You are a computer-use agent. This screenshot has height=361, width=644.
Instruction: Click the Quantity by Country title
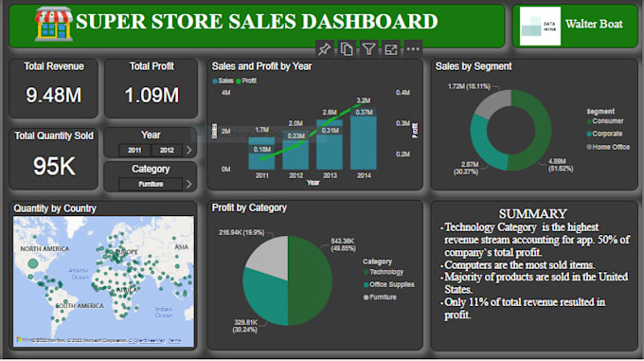click(x=55, y=208)
